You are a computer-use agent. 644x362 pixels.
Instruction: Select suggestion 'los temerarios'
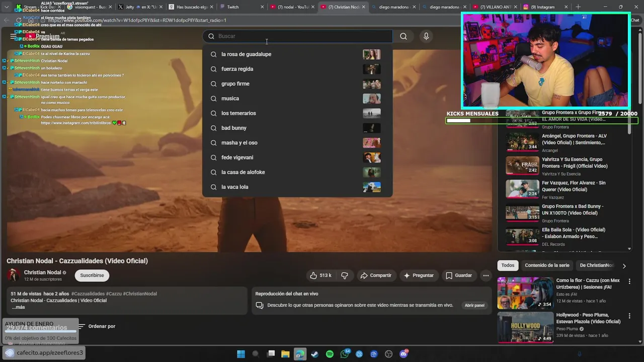click(297, 113)
